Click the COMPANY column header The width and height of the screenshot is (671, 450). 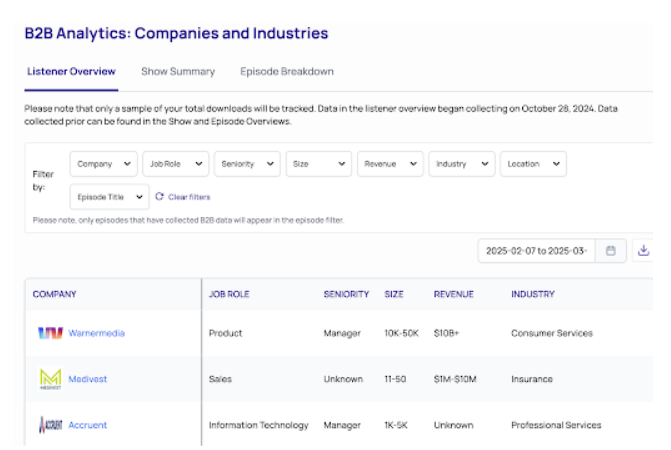54,294
